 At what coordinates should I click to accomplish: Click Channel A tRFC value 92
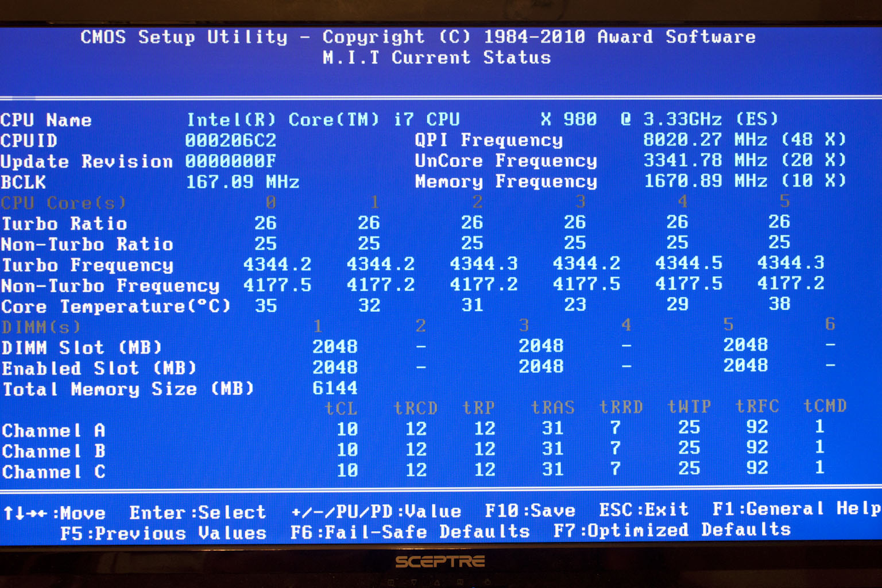757,427
